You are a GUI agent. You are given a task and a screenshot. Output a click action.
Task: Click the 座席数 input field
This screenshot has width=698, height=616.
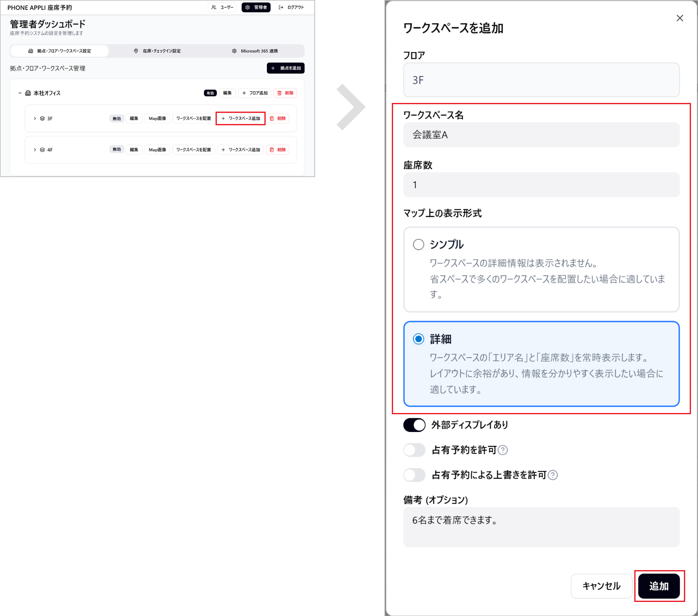coord(542,185)
